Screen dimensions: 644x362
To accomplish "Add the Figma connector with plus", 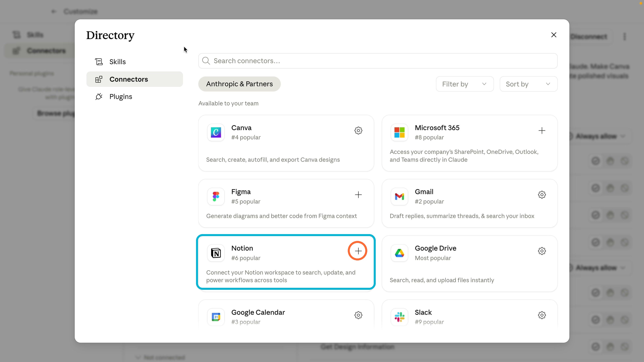I will tap(358, 195).
